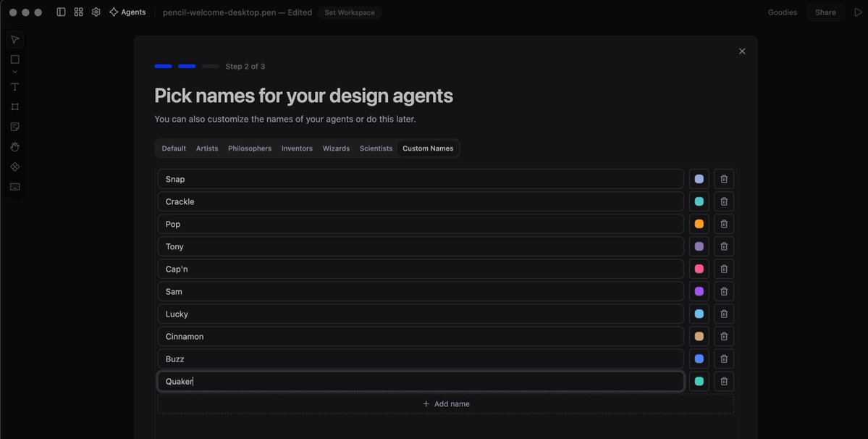Click the Add name button

[x=446, y=404]
